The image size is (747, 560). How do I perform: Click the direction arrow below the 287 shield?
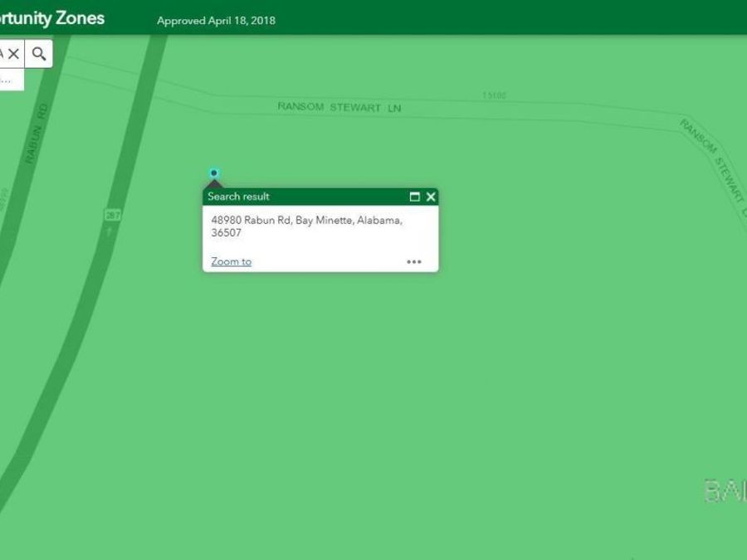[x=110, y=231]
